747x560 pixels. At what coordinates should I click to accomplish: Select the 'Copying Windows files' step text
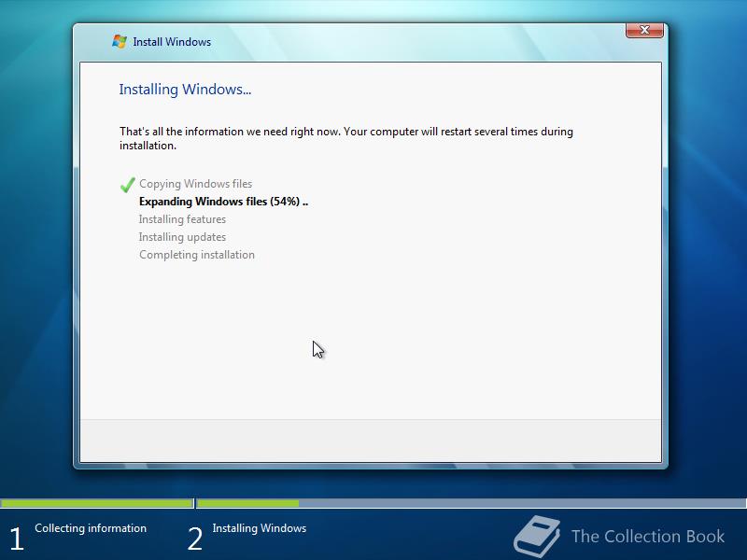coord(195,184)
